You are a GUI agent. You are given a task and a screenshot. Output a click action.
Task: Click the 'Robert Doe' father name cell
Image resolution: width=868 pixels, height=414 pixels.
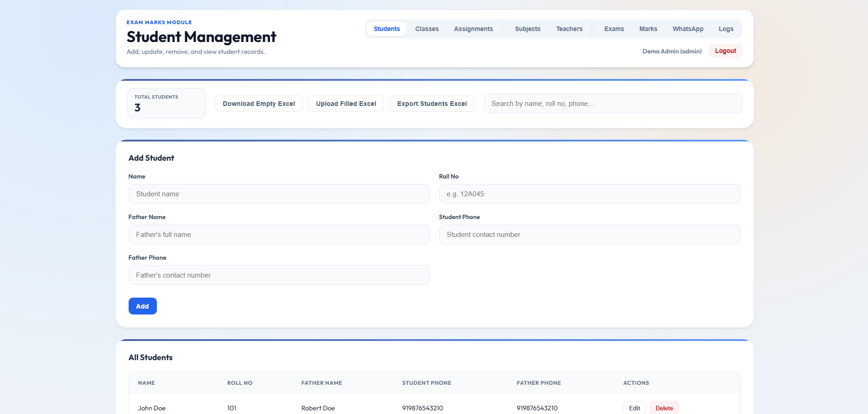point(318,408)
